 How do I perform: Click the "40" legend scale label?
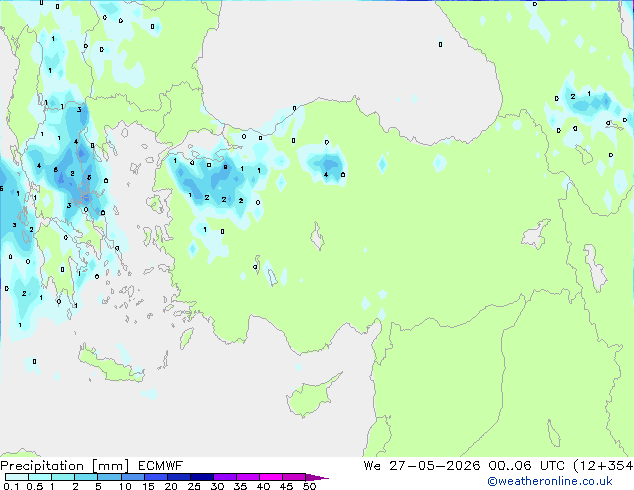coord(263,486)
